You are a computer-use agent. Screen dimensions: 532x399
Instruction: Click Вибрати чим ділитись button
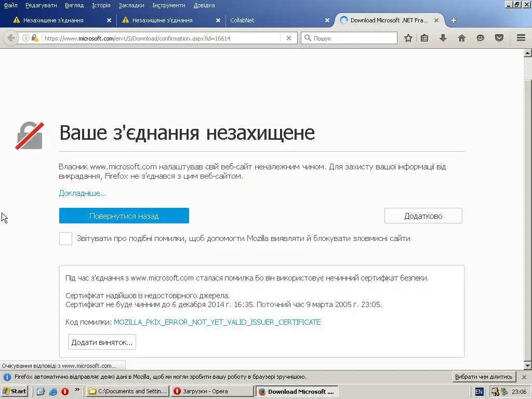point(484,377)
